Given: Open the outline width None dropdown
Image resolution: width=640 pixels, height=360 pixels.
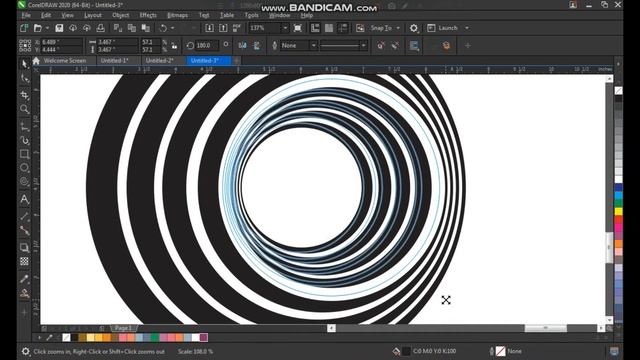Looking at the screenshot, I should coord(313,45).
